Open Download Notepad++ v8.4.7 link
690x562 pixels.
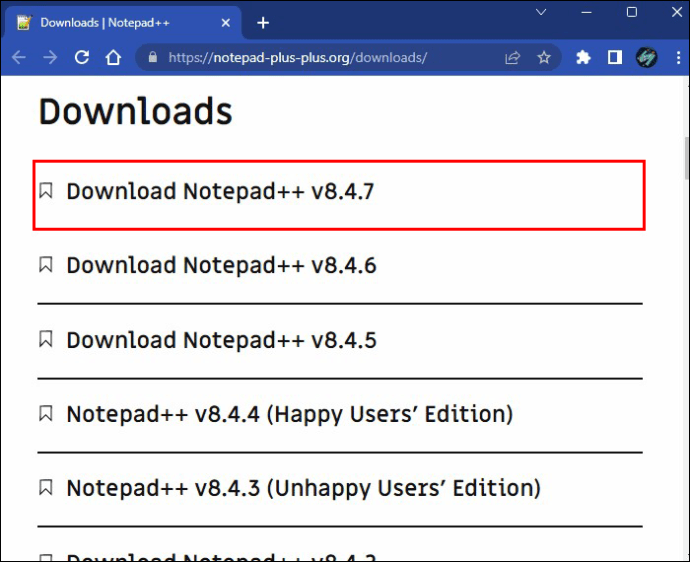pos(220,191)
